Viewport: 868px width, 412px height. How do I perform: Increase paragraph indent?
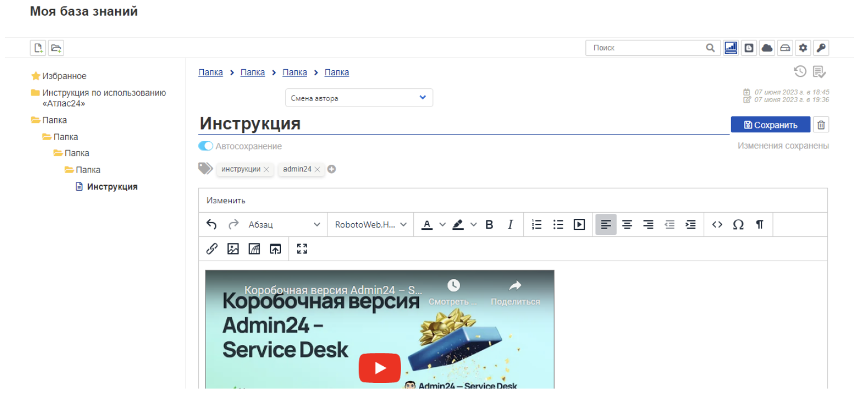690,224
